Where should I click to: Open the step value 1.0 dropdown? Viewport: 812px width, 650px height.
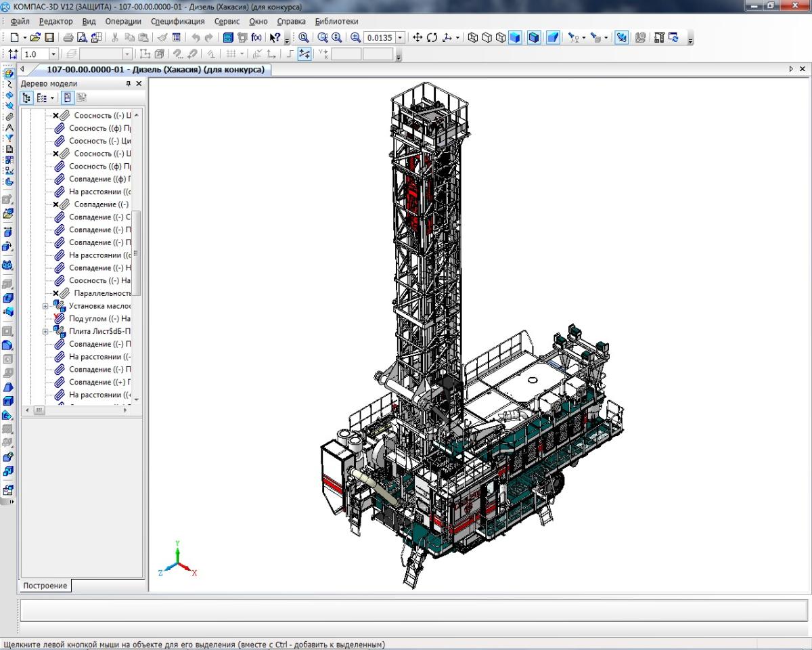click(53, 54)
